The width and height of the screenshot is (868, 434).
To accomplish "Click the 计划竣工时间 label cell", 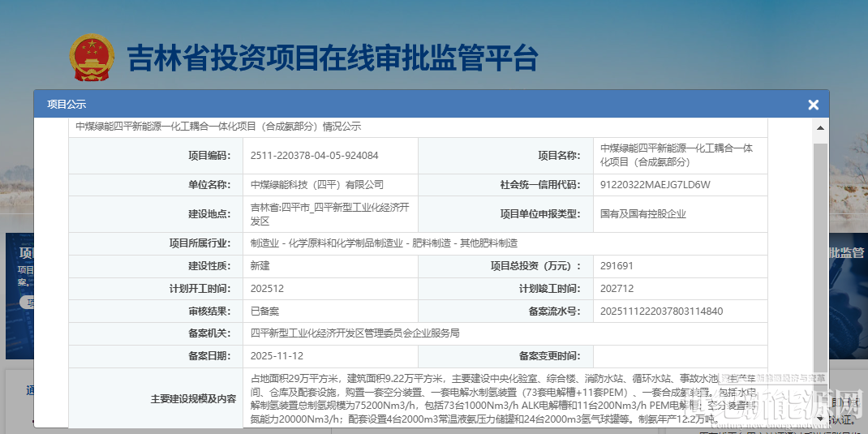I will (x=505, y=289).
